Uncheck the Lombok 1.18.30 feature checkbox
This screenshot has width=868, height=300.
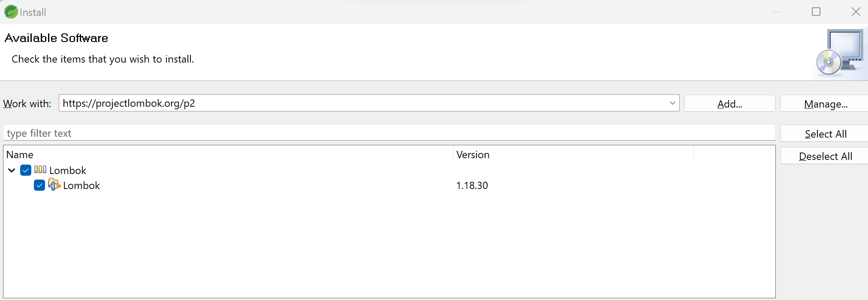click(x=39, y=185)
